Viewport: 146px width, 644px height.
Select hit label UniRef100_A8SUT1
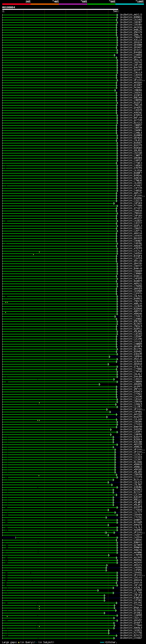coord(131,565)
